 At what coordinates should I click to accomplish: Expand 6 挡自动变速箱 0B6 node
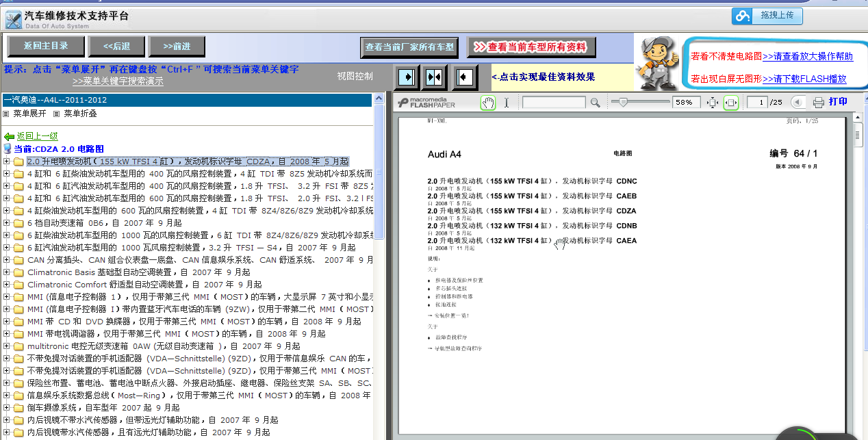pyautogui.click(x=7, y=223)
